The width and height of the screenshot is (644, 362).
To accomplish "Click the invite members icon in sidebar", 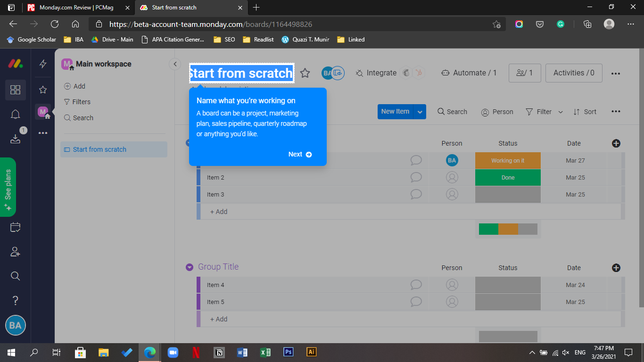I will click(15, 252).
